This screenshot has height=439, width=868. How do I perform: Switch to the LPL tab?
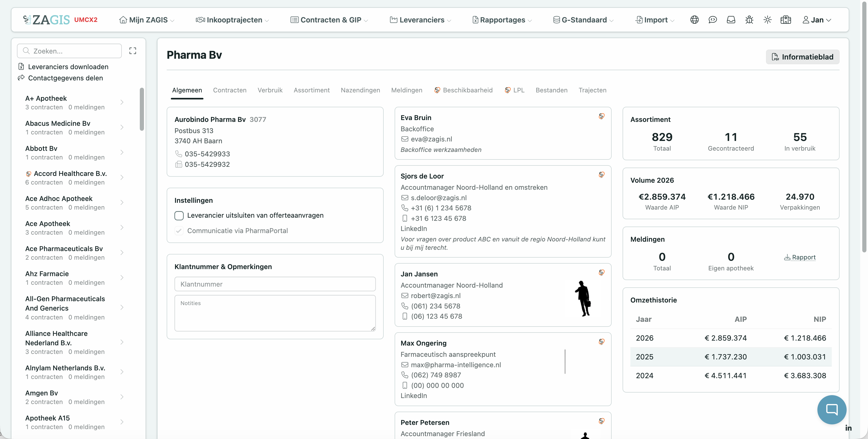click(515, 90)
